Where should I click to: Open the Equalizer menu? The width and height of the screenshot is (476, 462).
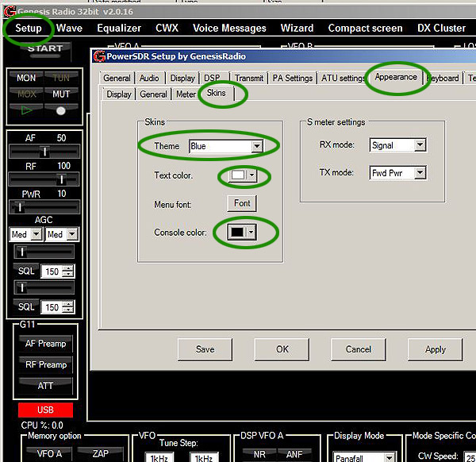pos(119,28)
